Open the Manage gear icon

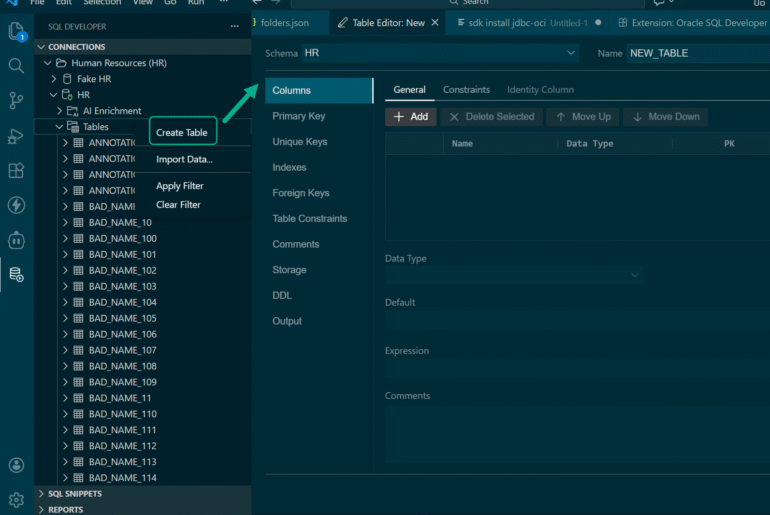(16, 499)
